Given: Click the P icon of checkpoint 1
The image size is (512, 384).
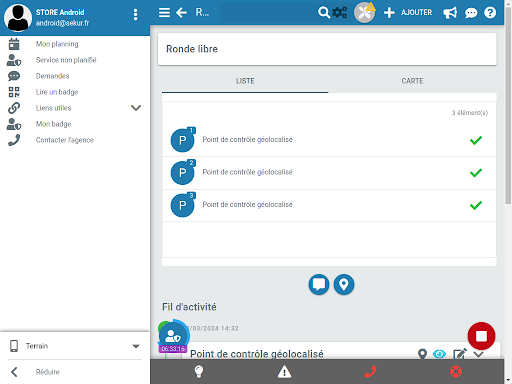Looking at the screenshot, I should pyautogui.click(x=183, y=140).
